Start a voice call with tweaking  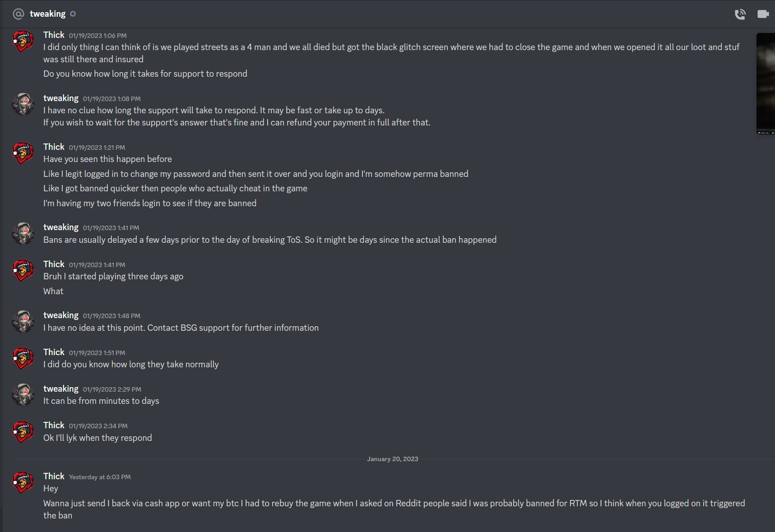[740, 14]
